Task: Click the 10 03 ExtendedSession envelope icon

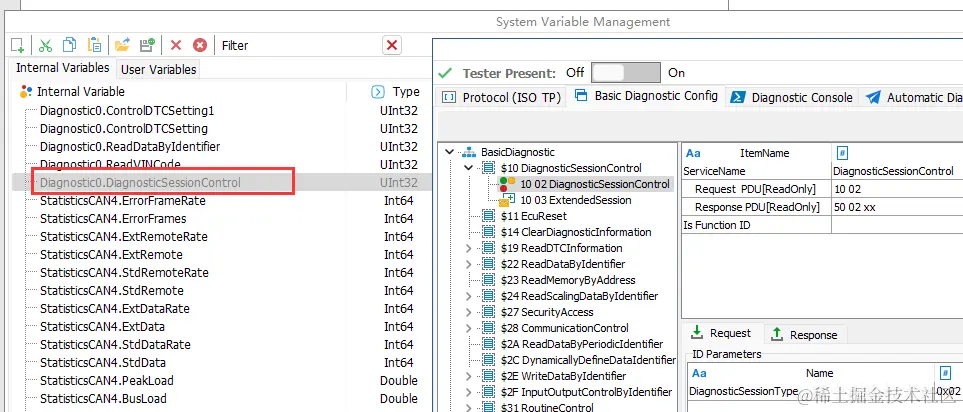Action: point(507,200)
